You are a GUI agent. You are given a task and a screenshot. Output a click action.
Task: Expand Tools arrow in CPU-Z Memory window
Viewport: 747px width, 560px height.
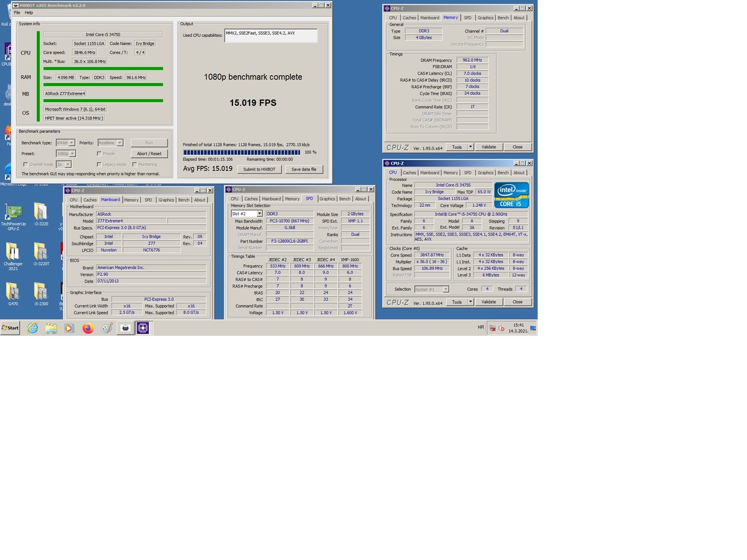pyautogui.click(x=471, y=147)
